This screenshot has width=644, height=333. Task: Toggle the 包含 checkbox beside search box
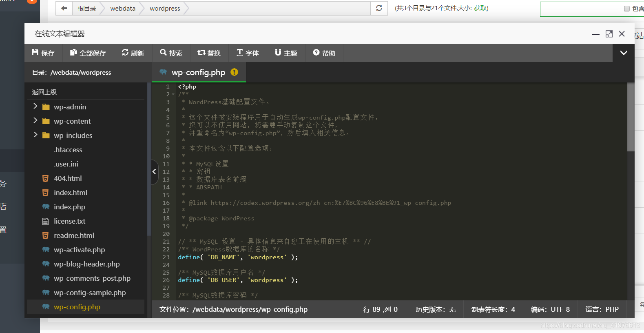pos(627,9)
